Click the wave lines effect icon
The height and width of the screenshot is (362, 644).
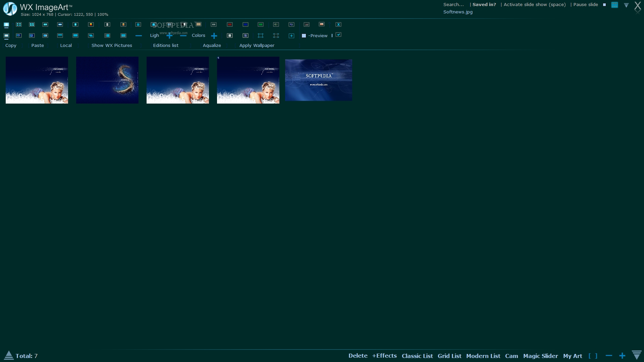(276, 24)
